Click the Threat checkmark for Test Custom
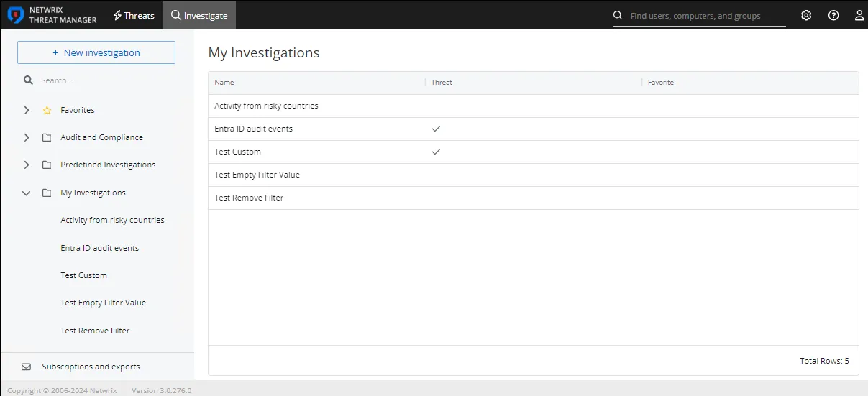 pos(436,152)
